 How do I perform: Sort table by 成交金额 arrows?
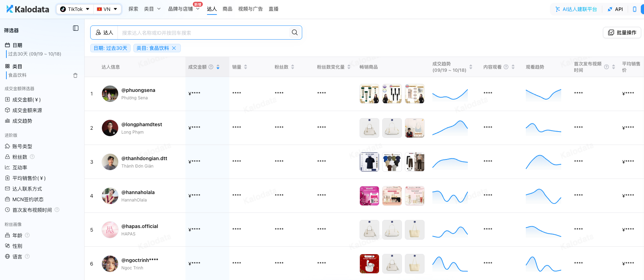(218, 67)
